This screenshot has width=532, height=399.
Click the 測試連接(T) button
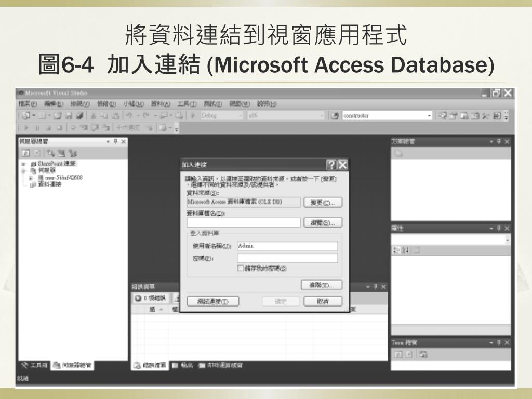tap(212, 301)
